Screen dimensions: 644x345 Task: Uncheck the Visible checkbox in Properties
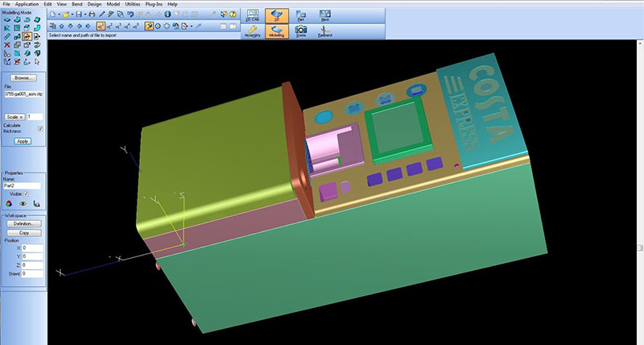tap(27, 194)
